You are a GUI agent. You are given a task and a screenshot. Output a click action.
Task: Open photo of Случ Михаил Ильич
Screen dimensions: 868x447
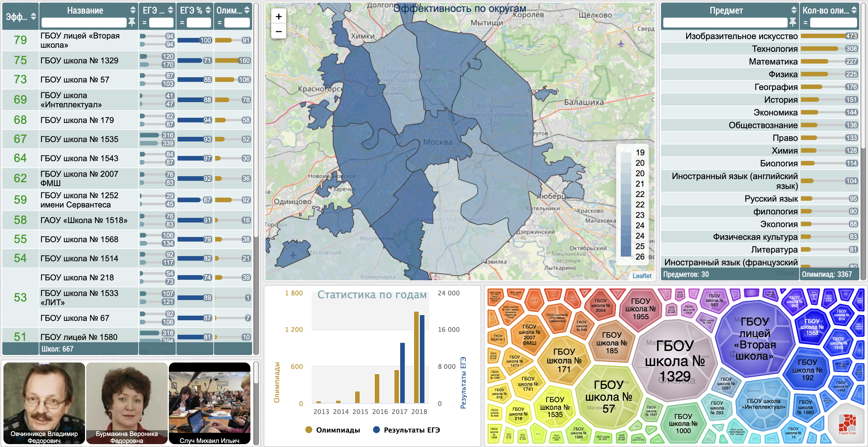point(209,403)
